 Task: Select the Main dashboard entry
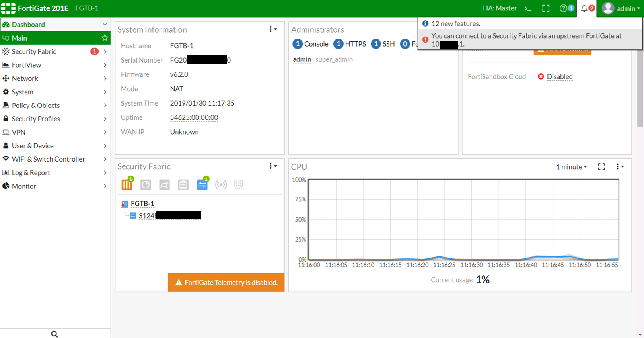[55, 38]
